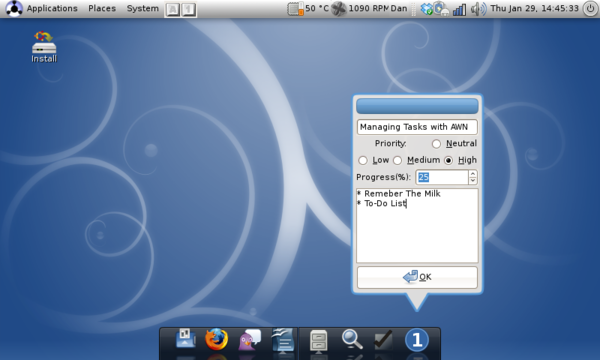
Task: Click the fan speed sensor icon
Action: 339,8
